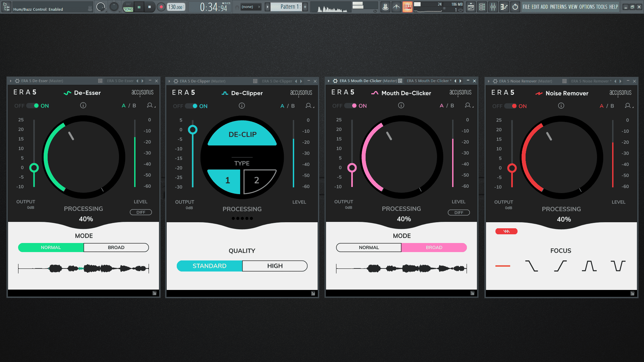Stop playback with the stop button
Viewport: 644px width, 362px height.
[x=150, y=7]
